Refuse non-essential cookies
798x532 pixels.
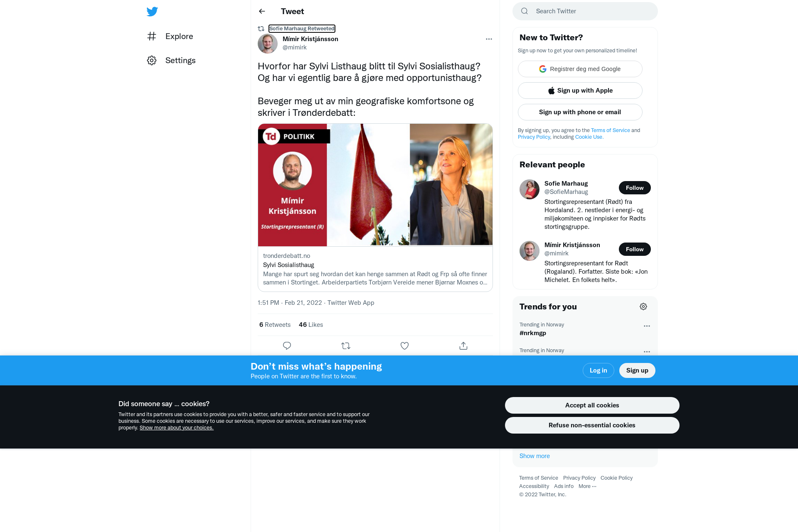(592, 425)
